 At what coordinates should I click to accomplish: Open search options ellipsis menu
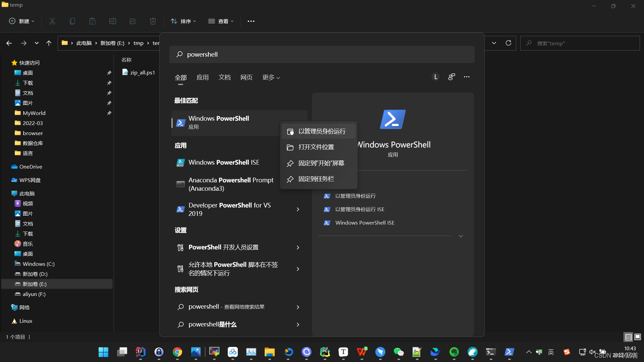coord(467,77)
